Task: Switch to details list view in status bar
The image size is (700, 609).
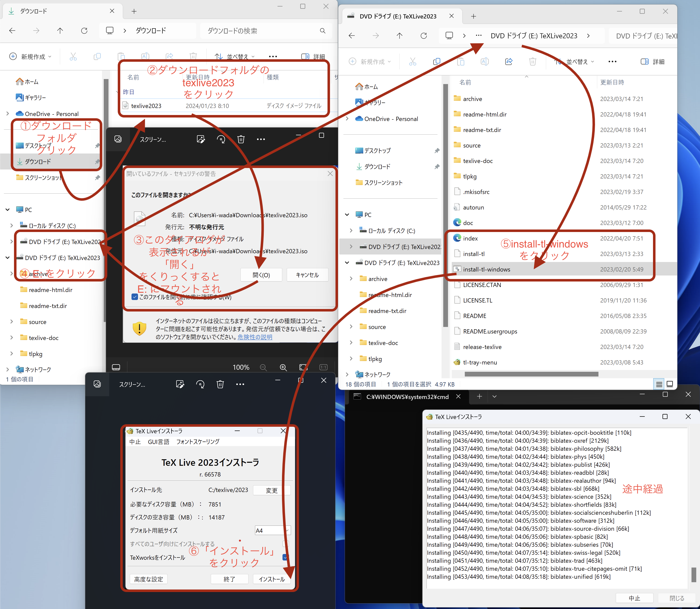Action: point(659,384)
